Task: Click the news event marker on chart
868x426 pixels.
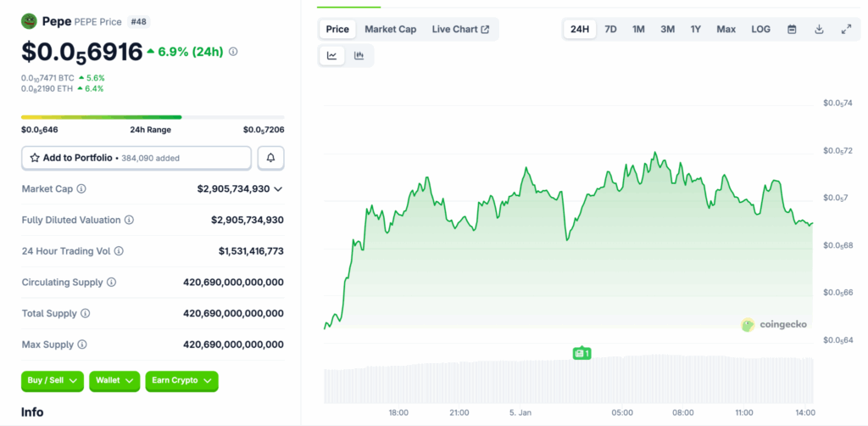Action: click(581, 353)
